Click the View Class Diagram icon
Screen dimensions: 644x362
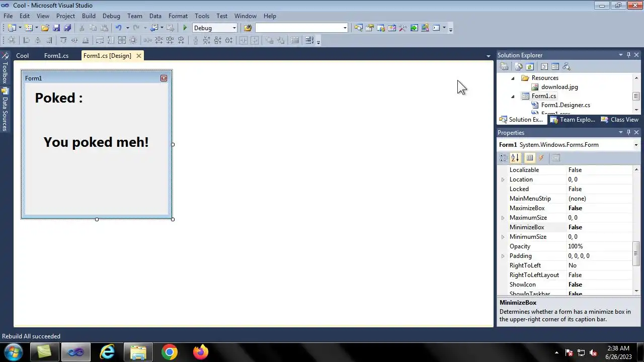tap(566, 66)
